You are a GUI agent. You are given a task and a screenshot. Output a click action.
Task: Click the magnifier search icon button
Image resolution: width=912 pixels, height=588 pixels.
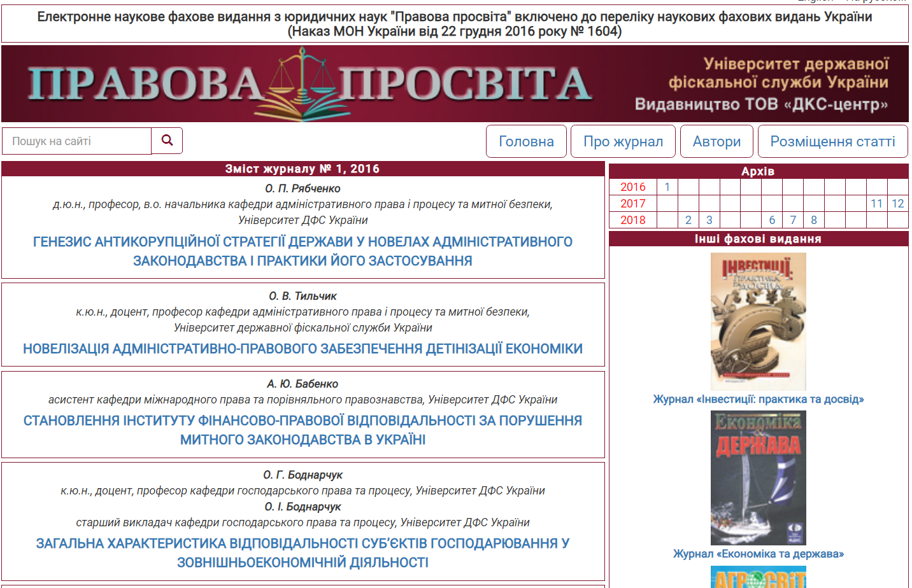tap(167, 141)
